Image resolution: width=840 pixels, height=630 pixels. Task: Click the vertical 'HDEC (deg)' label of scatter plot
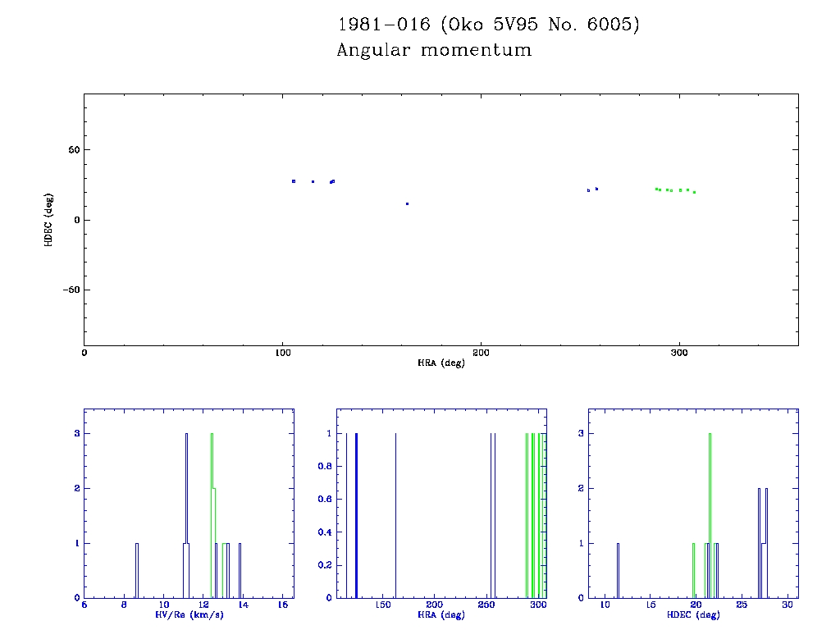click(x=49, y=219)
